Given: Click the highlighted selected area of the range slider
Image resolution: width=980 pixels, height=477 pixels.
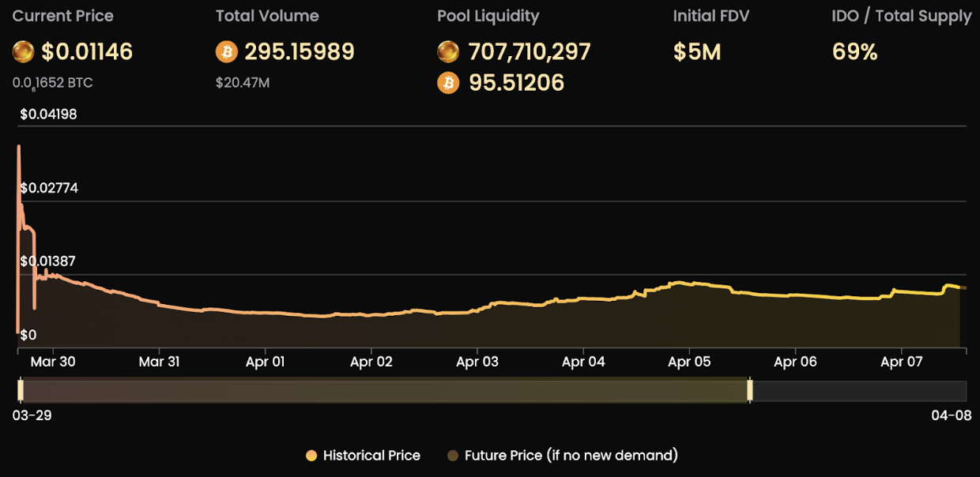Looking at the screenshot, I should pos(385,390).
